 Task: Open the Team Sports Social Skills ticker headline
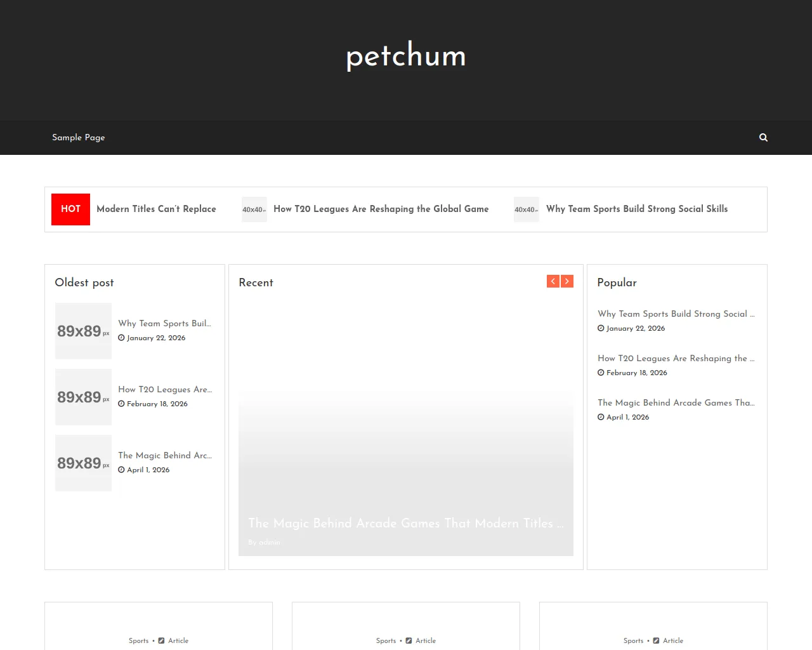pyautogui.click(x=636, y=209)
